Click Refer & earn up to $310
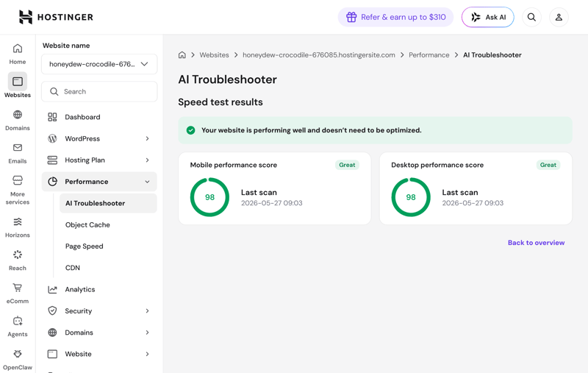Screen dimensions: 588x373 click(395, 17)
